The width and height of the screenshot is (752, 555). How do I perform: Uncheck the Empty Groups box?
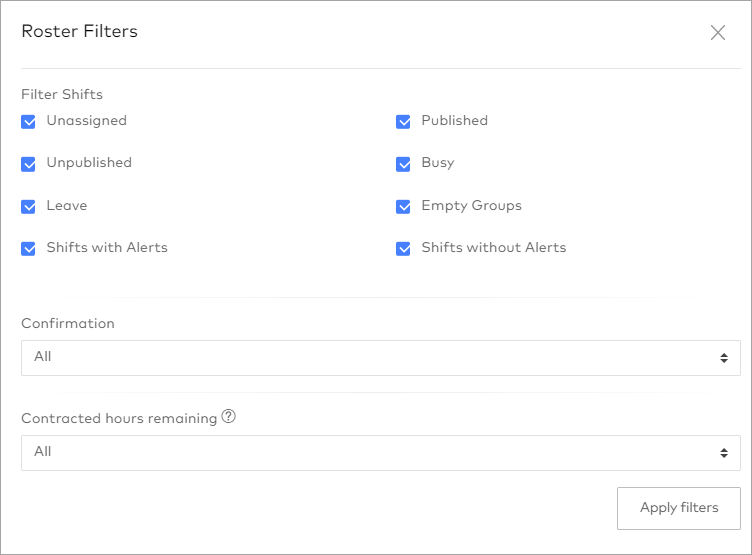(404, 206)
